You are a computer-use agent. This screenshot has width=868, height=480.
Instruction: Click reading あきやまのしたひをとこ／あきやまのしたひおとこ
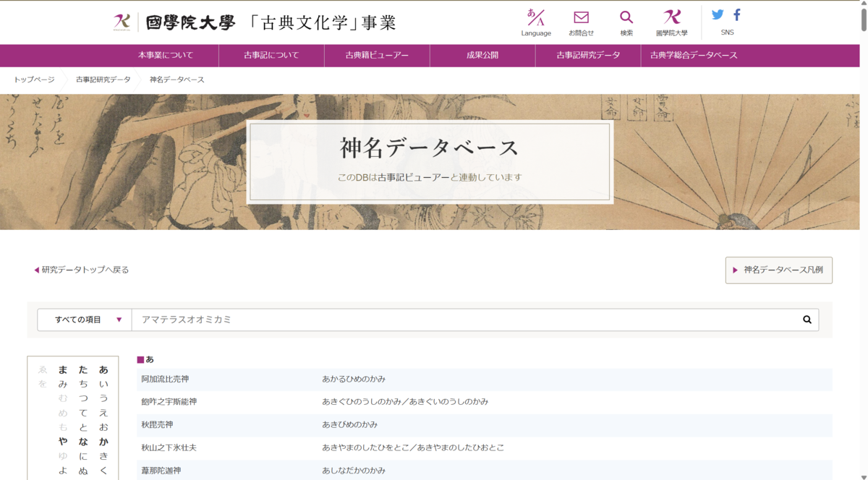pos(413,447)
